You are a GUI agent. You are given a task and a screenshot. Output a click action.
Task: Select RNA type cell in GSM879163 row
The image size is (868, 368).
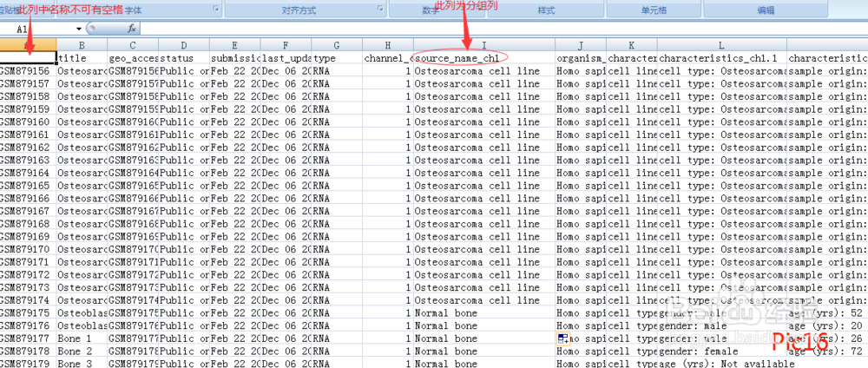tap(337, 160)
